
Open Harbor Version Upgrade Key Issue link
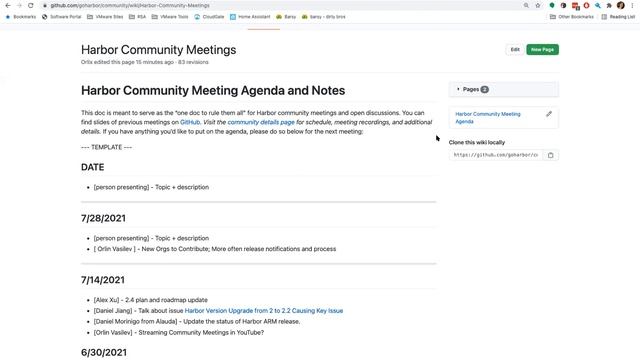264,311
